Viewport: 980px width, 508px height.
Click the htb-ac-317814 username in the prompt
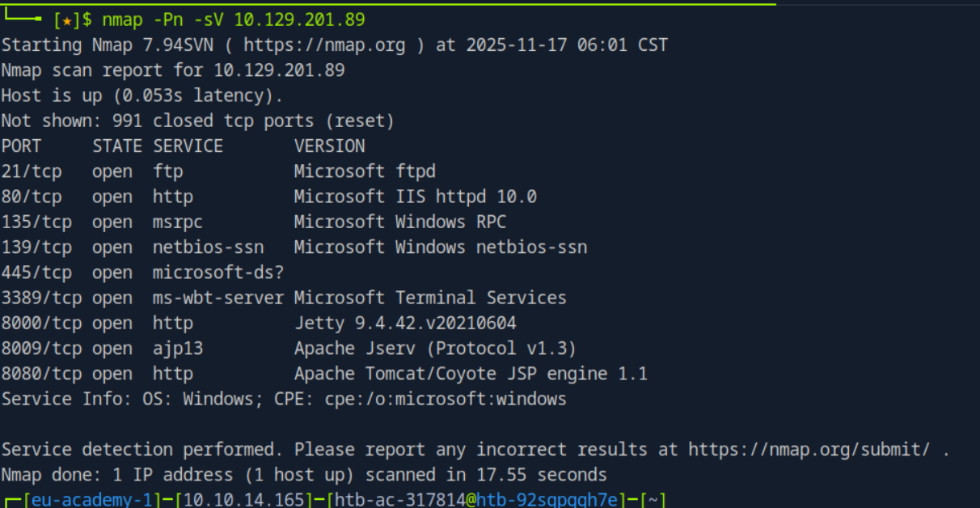399,500
